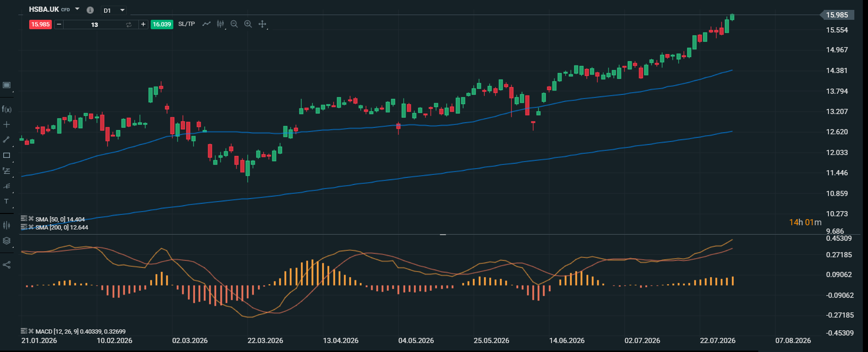Select the trend line drawing tool

click(x=7, y=139)
